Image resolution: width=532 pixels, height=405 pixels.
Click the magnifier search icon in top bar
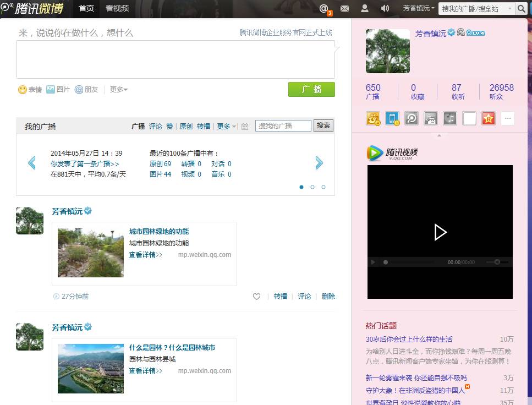pyautogui.click(x=522, y=8)
